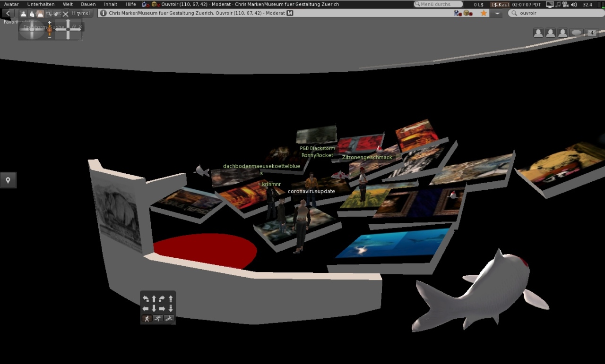Screen dimensions: 605x364
Task: Open the Unterhalten menu
Action: click(x=41, y=4)
